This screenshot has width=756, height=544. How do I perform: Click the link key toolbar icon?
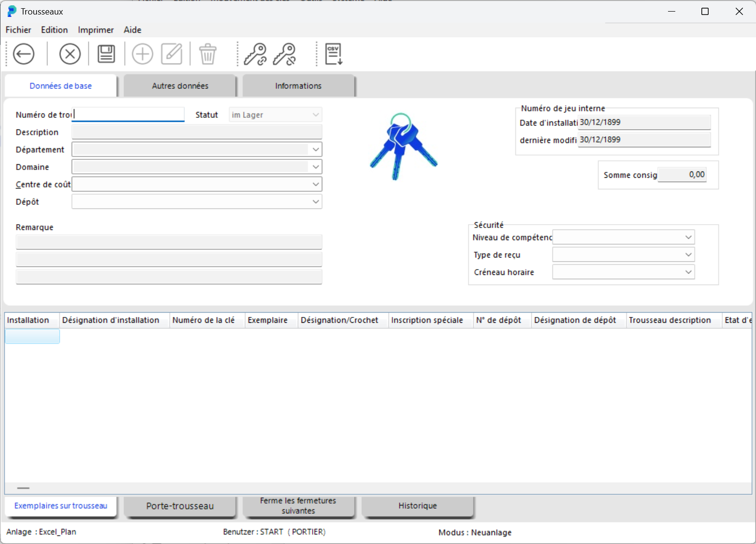coord(255,54)
